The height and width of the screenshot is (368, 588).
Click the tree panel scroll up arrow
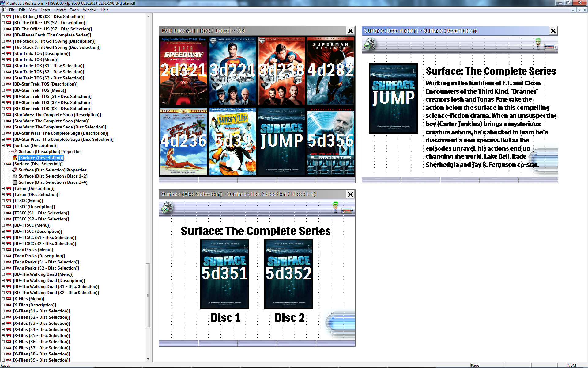tap(148, 16)
